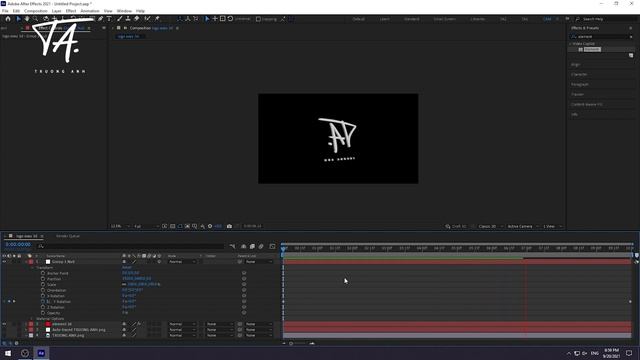This screenshot has width=640, height=360.
Task: Go to previous Y Rotation keyframe
Action: [x=4, y=302]
